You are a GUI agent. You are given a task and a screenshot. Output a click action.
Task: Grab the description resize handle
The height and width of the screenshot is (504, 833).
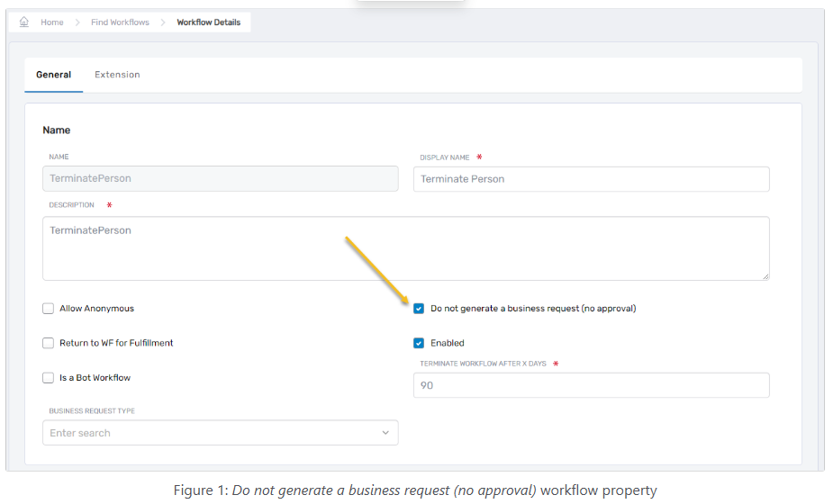(x=765, y=276)
